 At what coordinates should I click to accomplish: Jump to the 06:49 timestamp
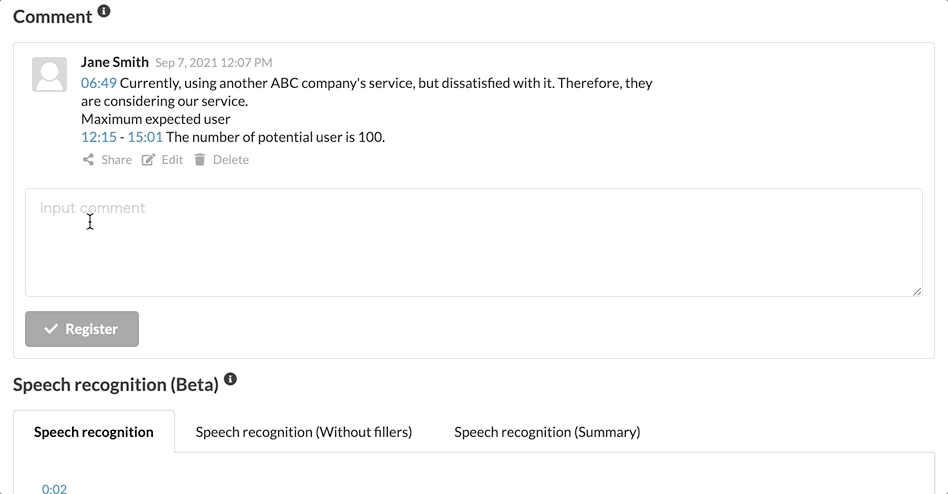(x=99, y=83)
